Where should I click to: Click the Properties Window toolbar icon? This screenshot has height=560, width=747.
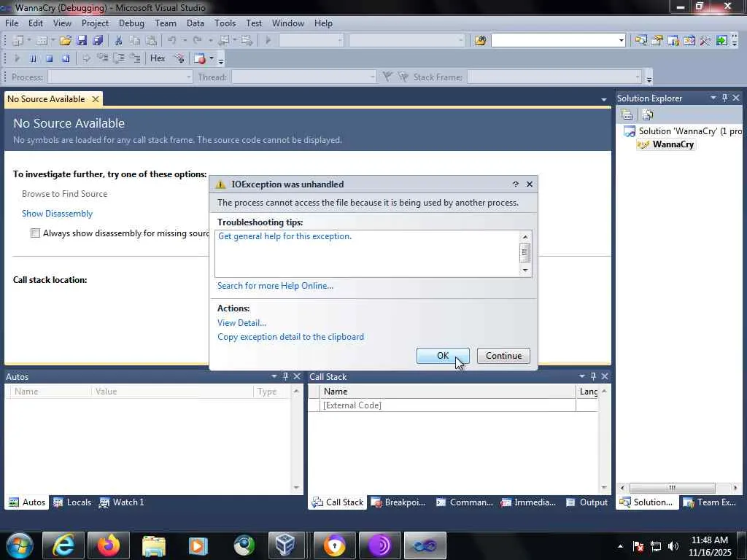[x=657, y=41]
